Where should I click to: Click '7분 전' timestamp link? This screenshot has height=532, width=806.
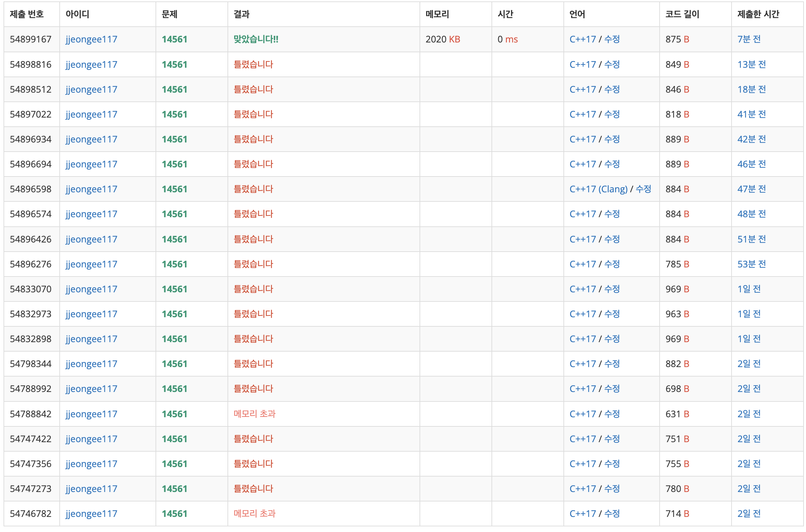(x=749, y=39)
